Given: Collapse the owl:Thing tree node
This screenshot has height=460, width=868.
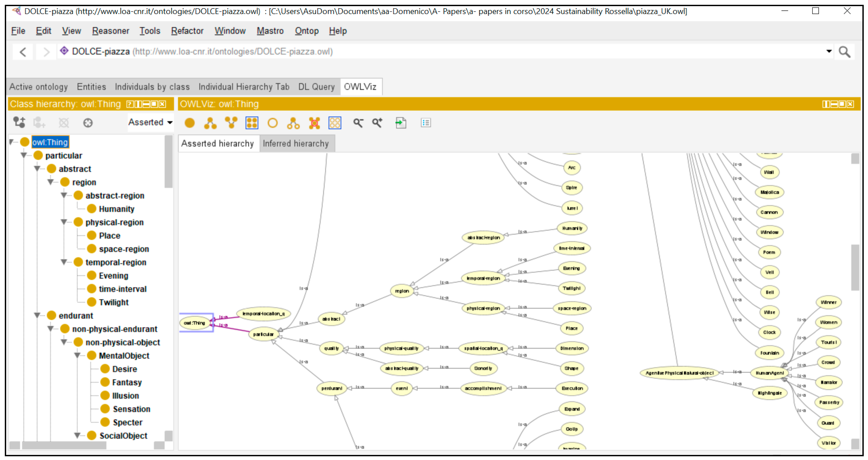Looking at the screenshot, I should (11, 142).
